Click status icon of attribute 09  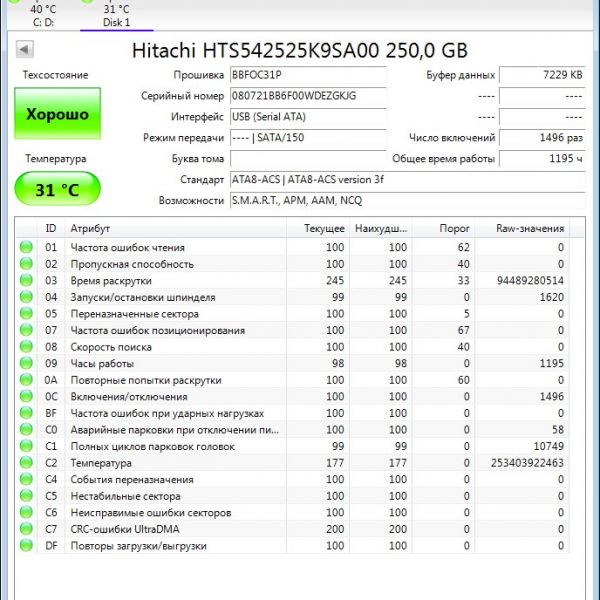click(x=26, y=363)
